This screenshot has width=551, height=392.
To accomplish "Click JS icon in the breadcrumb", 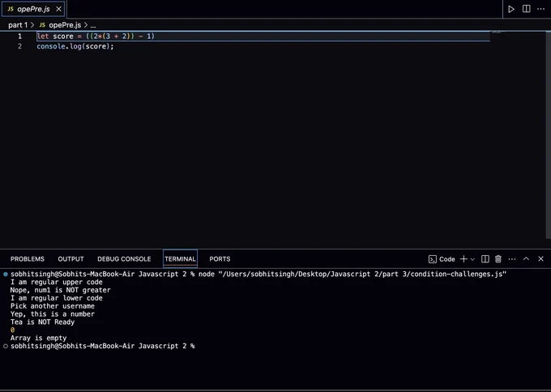I will [x=42, y=25].
